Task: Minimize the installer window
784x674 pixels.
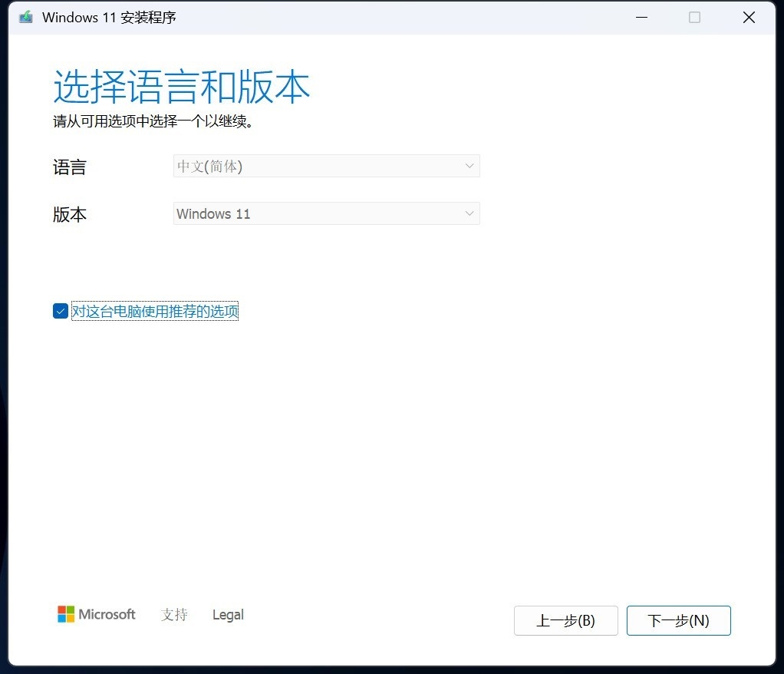Action: pos(641,17)
